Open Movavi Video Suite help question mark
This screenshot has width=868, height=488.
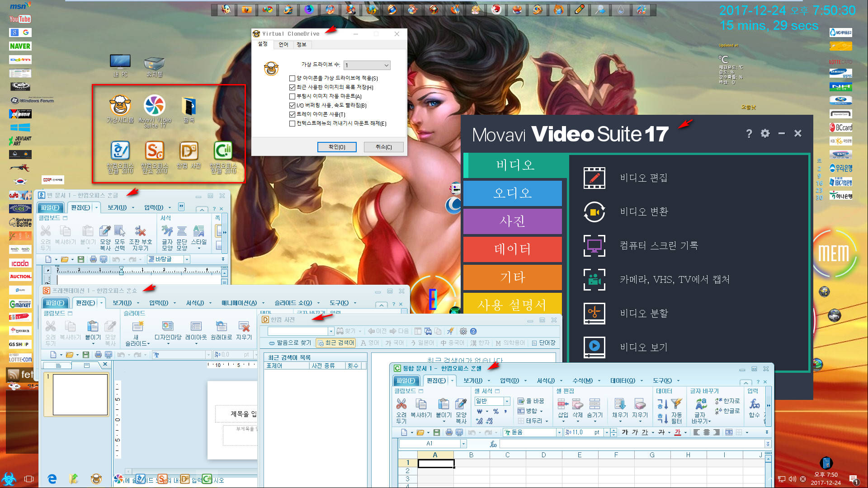click(749, 133)
